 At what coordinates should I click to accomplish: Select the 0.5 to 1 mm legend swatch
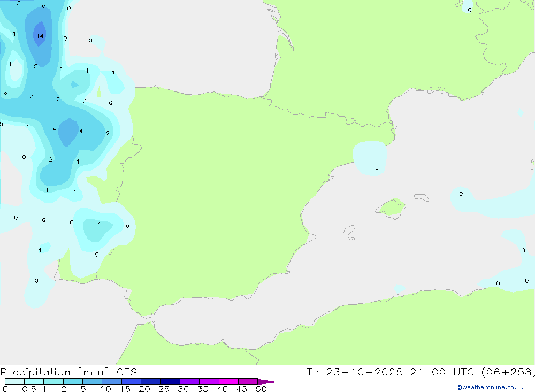point(34,381)
